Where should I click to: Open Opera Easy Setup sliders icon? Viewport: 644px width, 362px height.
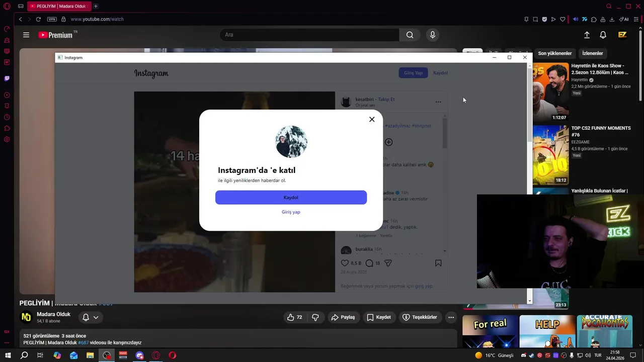tap(636, 19)
